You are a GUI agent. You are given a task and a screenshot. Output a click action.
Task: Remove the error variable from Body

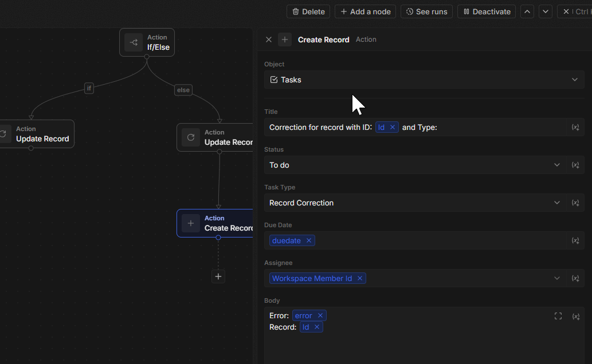click(x=320, y=315)
